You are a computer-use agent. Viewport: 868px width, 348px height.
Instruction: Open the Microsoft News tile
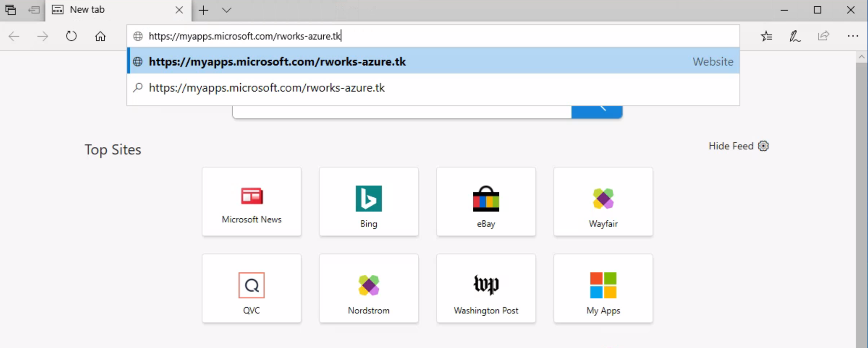252,201
